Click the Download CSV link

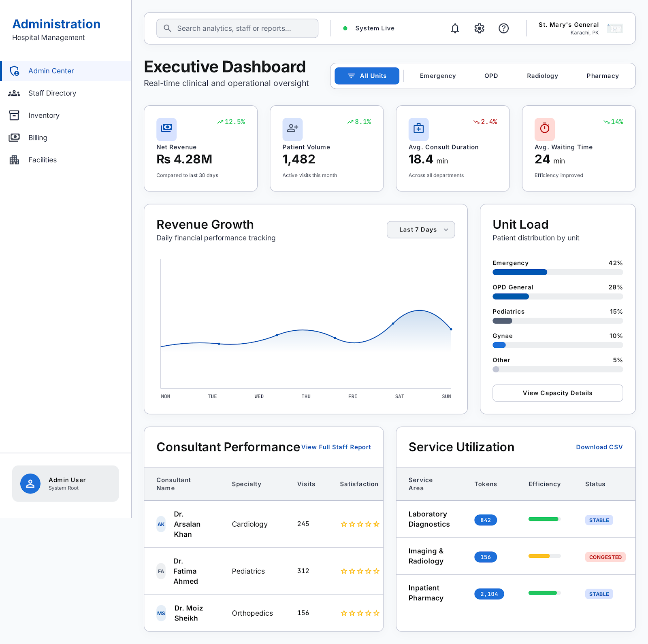[599, 447]
